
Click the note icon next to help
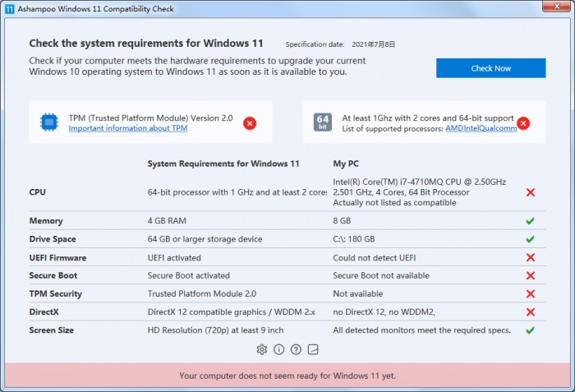tap(313, 349)
